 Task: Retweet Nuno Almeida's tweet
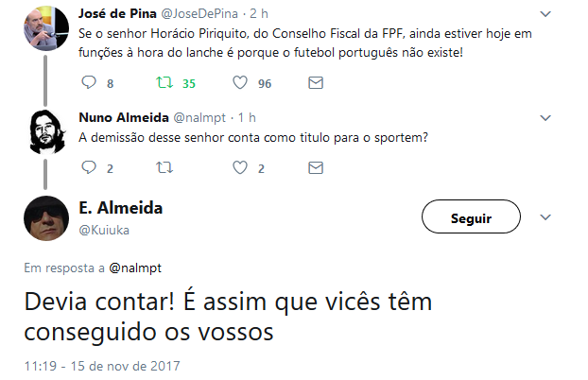pos(164,168)
